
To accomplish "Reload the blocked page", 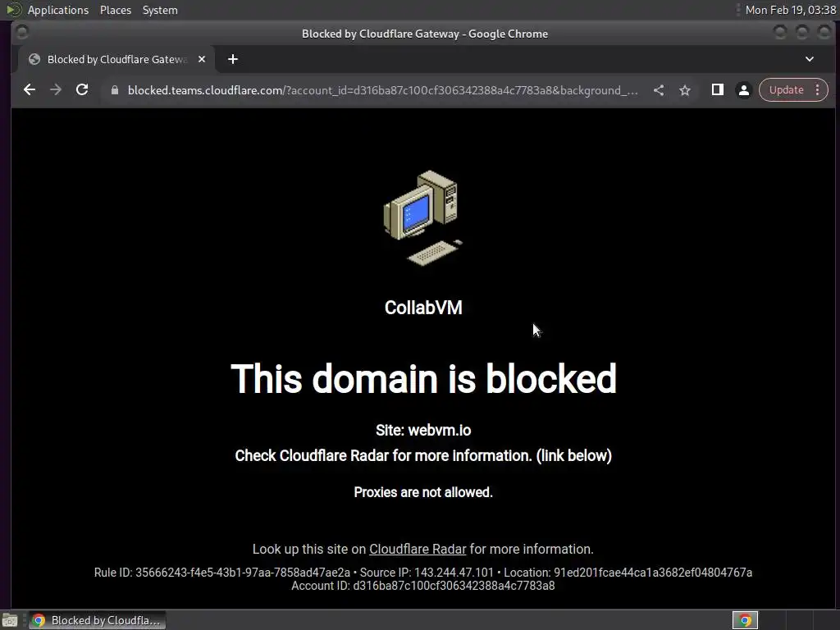I will pos(82,90).
